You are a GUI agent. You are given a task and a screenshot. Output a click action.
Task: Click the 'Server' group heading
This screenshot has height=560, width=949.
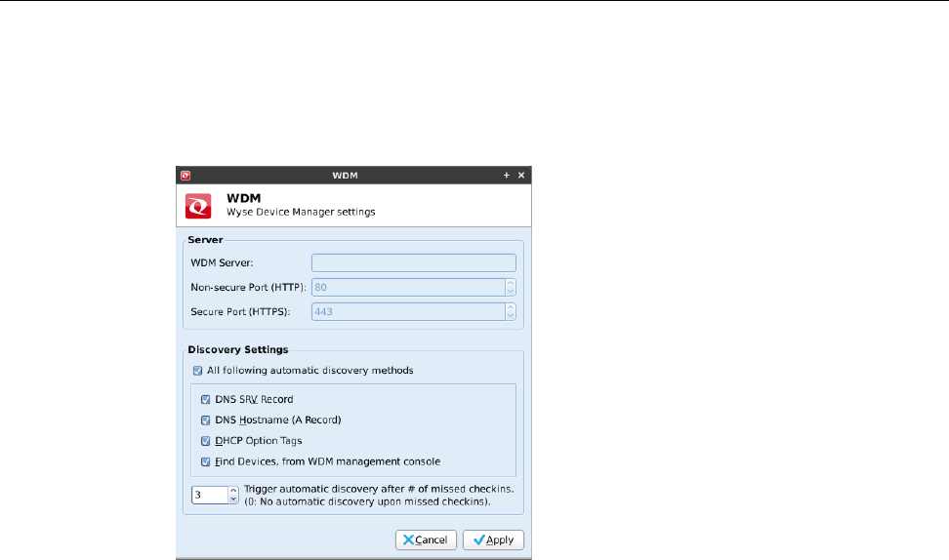point(205,239)
